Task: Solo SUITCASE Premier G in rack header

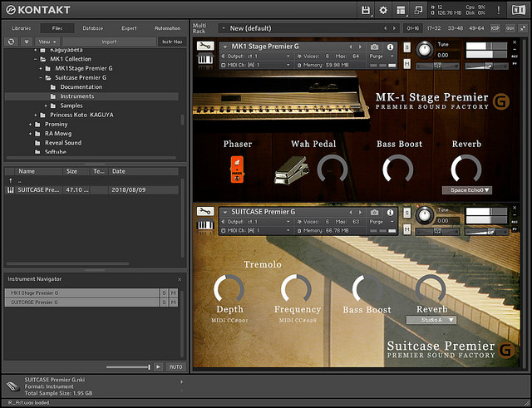Action: click(x=406, y=213)
